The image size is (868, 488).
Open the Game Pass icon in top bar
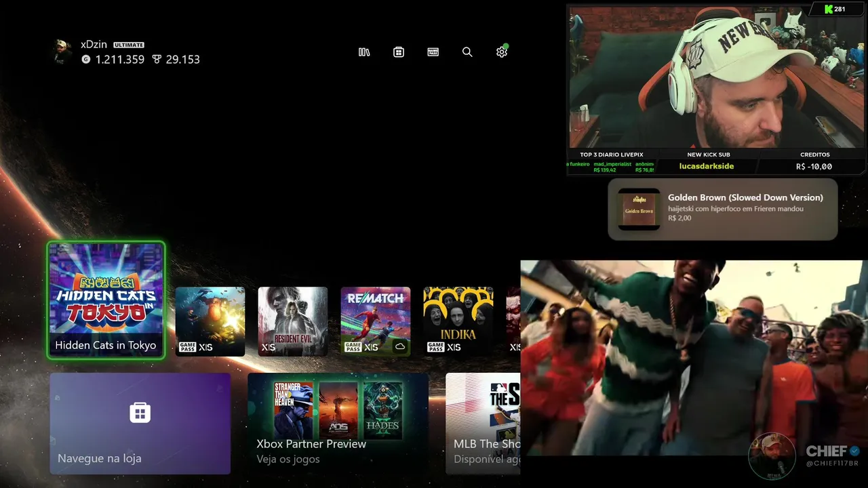coord(433,52)
